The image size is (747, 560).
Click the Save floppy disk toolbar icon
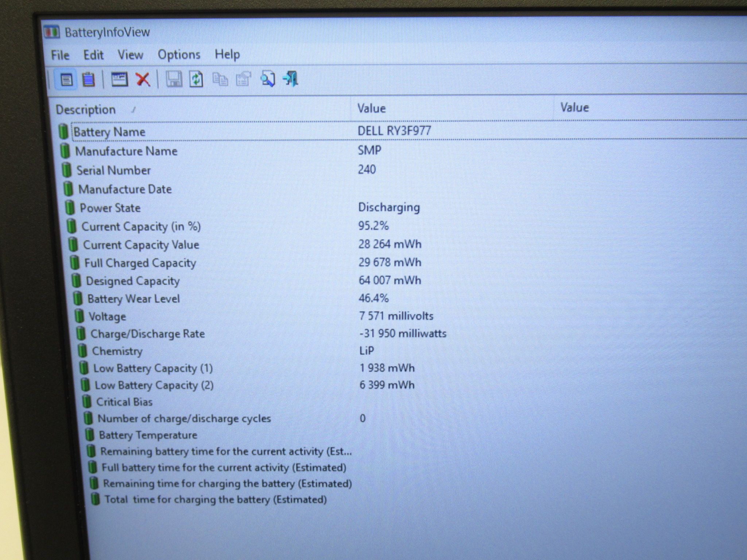(174, 79)
